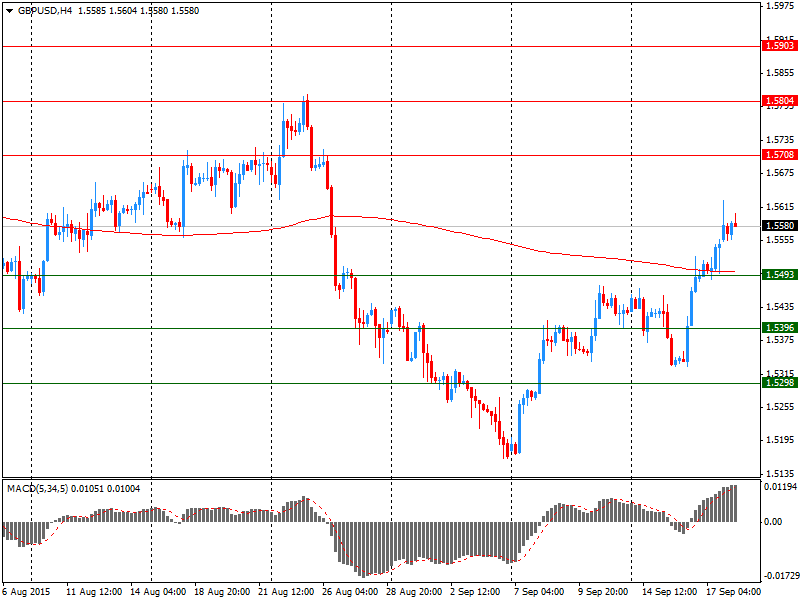Click the 21 Aug 12:00 time label
The image size is (800, 600).
pyautogui.click(x=286, y=592)
